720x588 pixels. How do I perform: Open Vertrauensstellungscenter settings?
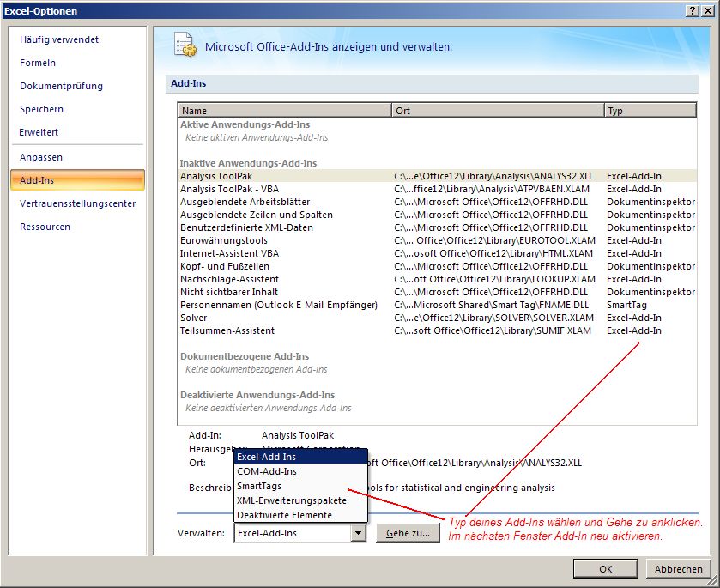tap(77, 203)
